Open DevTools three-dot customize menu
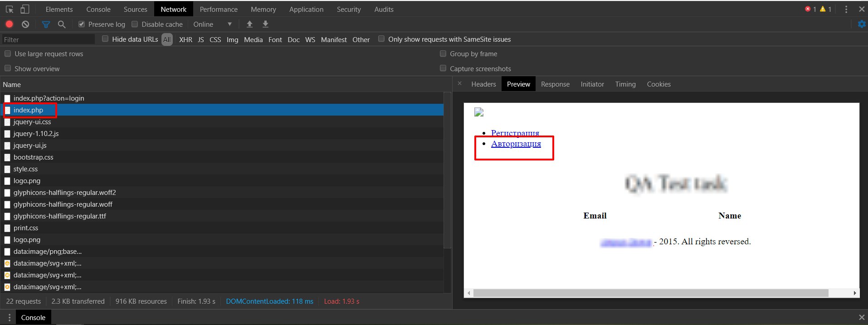868x325 pixels. point(846,9)
